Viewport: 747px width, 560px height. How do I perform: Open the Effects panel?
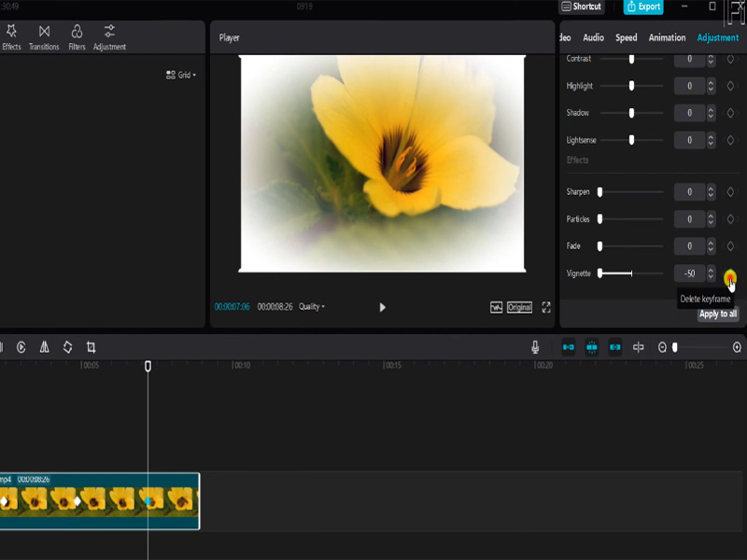pos(11,39)
